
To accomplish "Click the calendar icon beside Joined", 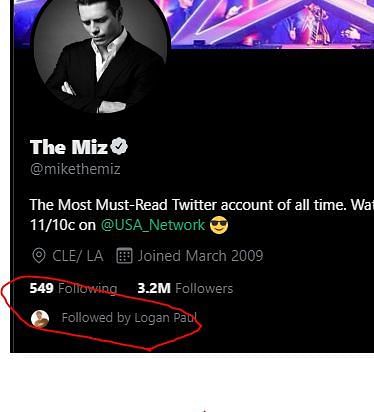I will coord(124,256).
